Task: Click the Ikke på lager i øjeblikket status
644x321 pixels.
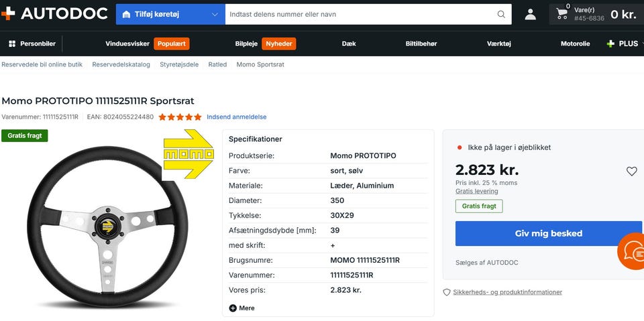Action: click(x=509, y=147)
